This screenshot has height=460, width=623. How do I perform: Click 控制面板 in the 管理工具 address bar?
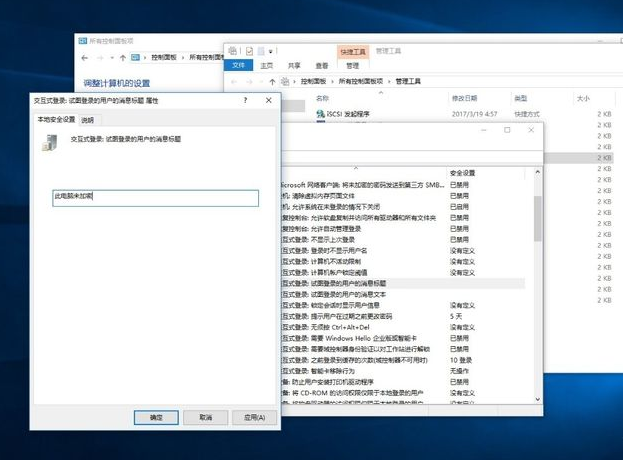pos(314,81)
